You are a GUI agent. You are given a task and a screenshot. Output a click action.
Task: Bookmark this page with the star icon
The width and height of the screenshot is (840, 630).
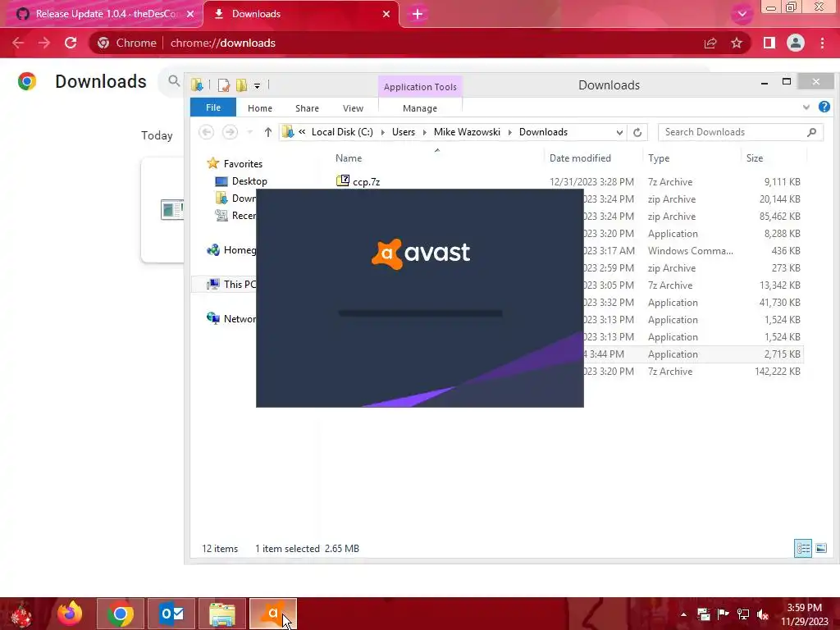[737, 43]
